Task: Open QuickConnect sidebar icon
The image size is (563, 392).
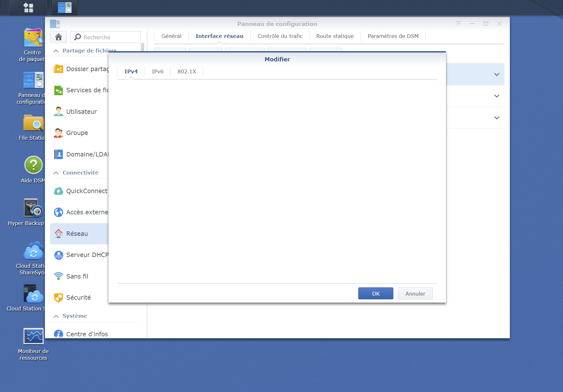Action: (59, 191)
